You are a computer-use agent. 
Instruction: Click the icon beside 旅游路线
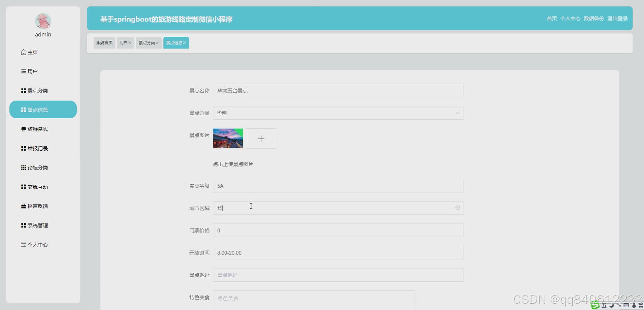point(24,129)
